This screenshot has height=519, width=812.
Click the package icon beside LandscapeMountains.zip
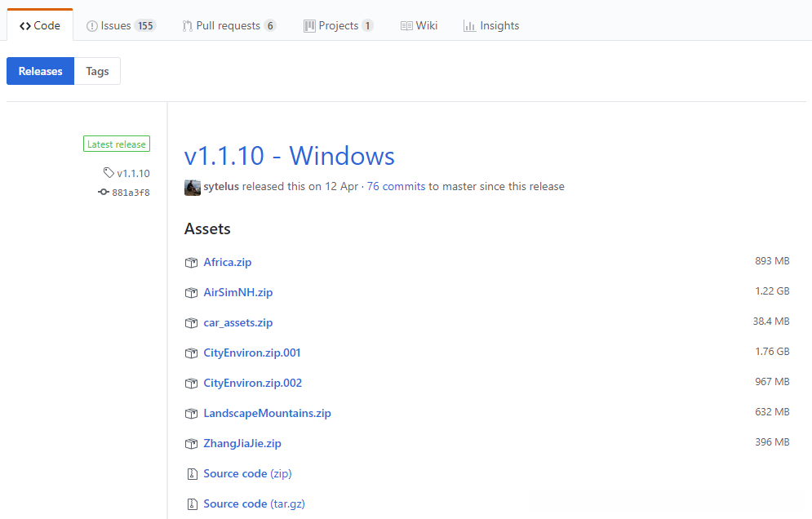tap(191, 414)
